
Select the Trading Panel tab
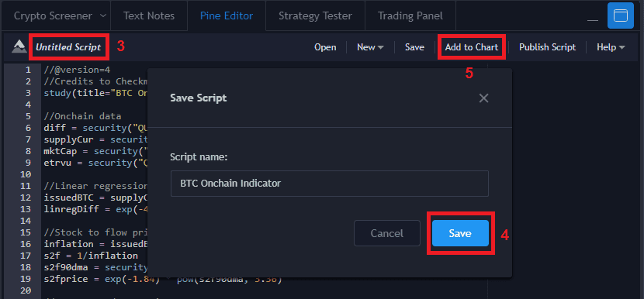[x=410, y=16]
